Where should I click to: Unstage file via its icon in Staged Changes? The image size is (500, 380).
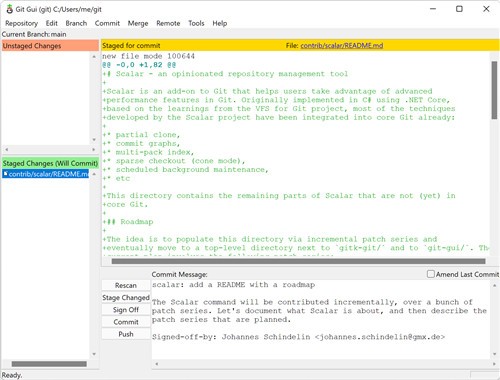pyautogui.click(x=5, y=174)
